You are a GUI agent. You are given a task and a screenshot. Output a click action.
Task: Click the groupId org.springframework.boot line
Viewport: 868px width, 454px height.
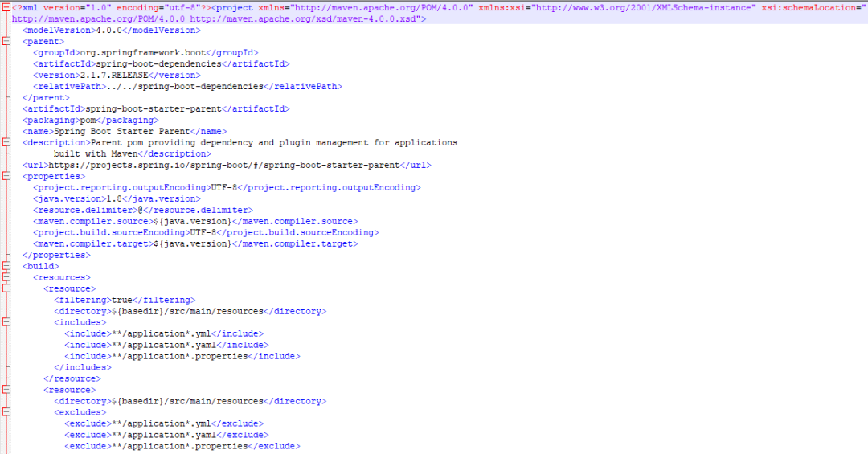coord(145,52)
